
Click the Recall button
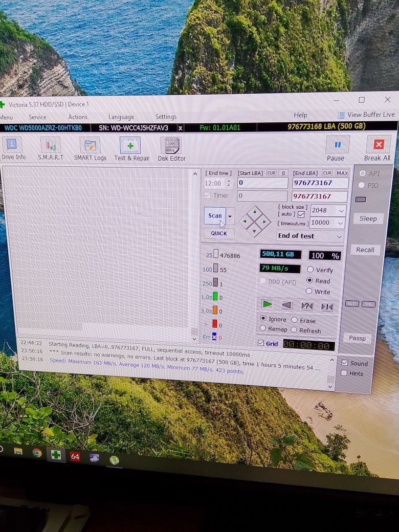365,250
